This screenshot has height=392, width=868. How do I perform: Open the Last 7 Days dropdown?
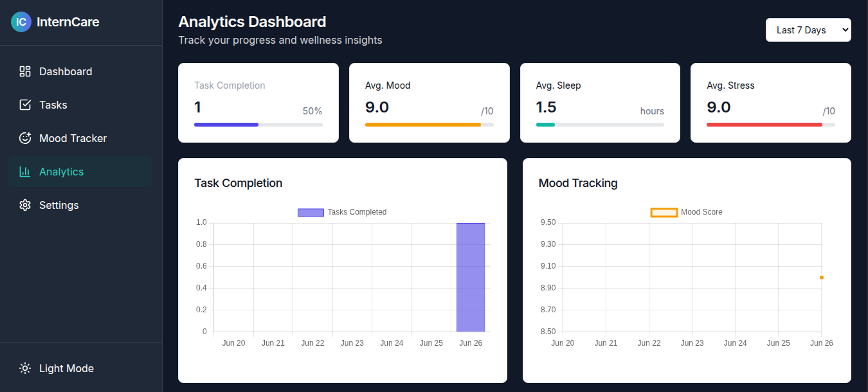(808, 30)
